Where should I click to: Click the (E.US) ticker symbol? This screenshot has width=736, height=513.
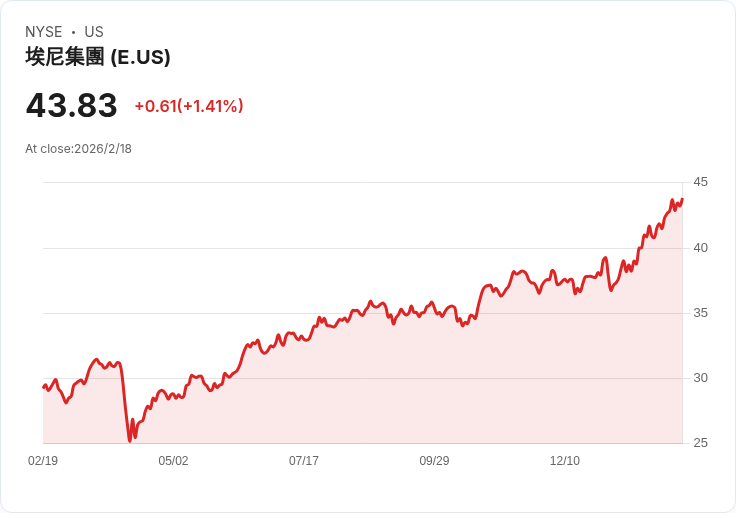point(140,57)
